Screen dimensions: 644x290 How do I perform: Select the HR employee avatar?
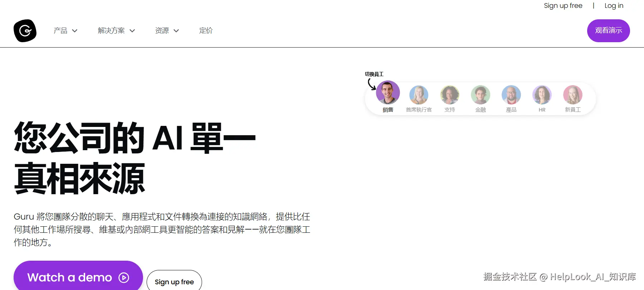[x=542, y=95]
